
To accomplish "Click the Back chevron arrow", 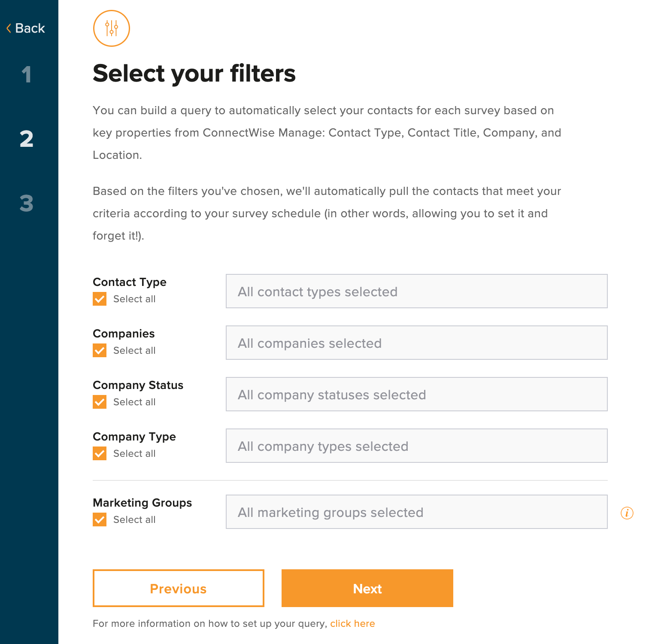I will (x=9, y=28).
